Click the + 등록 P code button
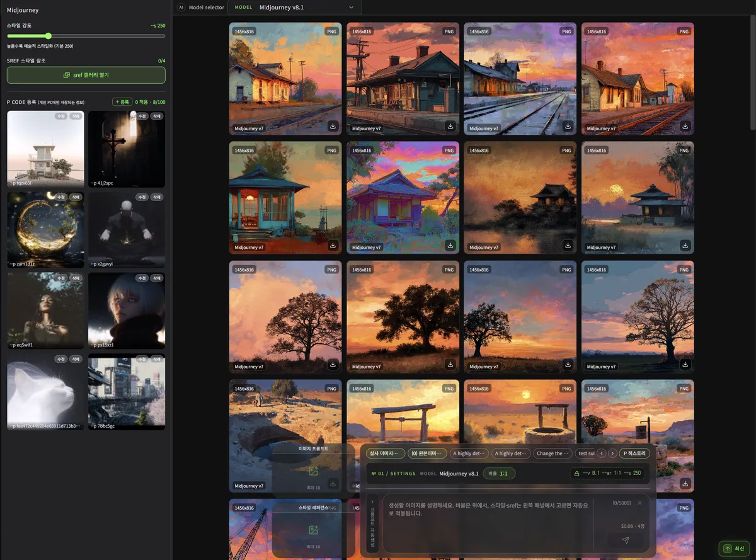756x560 pixels. point(122,102)
